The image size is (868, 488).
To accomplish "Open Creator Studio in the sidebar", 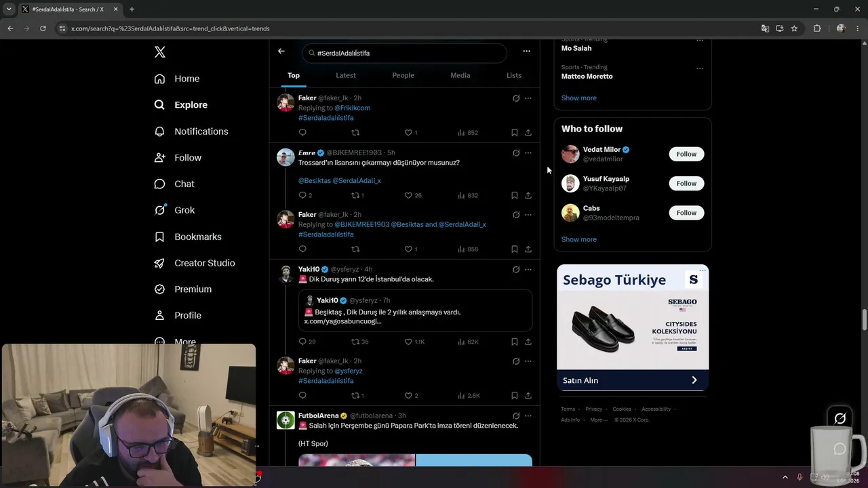I will tap(195, 263).
